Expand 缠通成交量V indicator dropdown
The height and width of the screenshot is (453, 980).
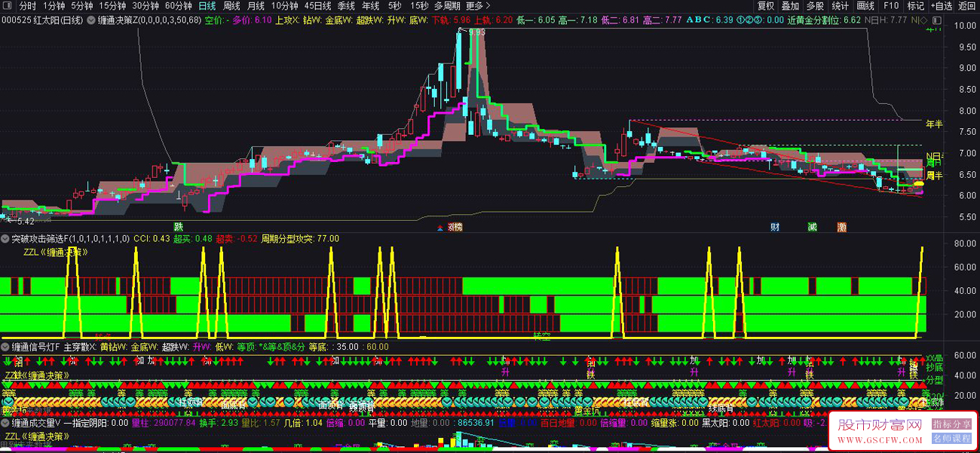point(5,424)
